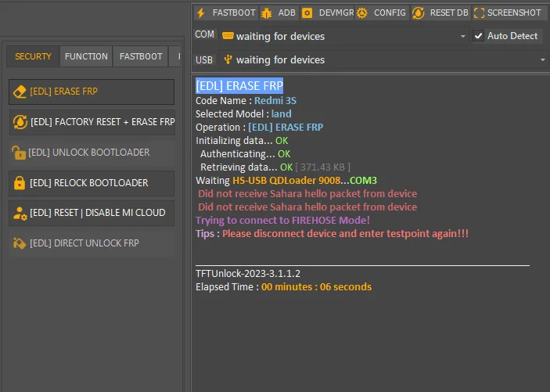
Task: Click the highlighted [EDL] ERASE FRP log title
Action: pyautogui.click(x=239, y=85)
